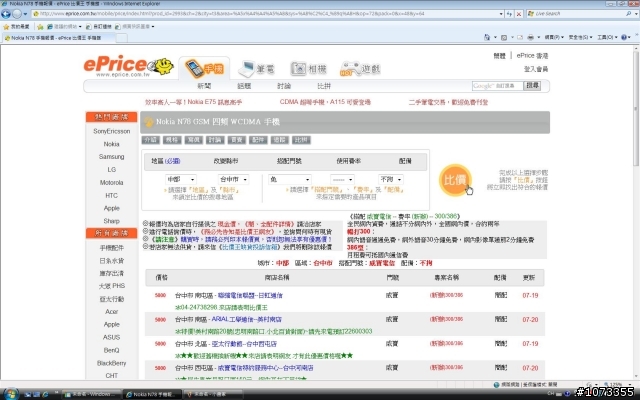Open the ASUS sidebar link
The width and height of the screenshot is (640, 400).
pyautogui.click(x=111, y=337)
